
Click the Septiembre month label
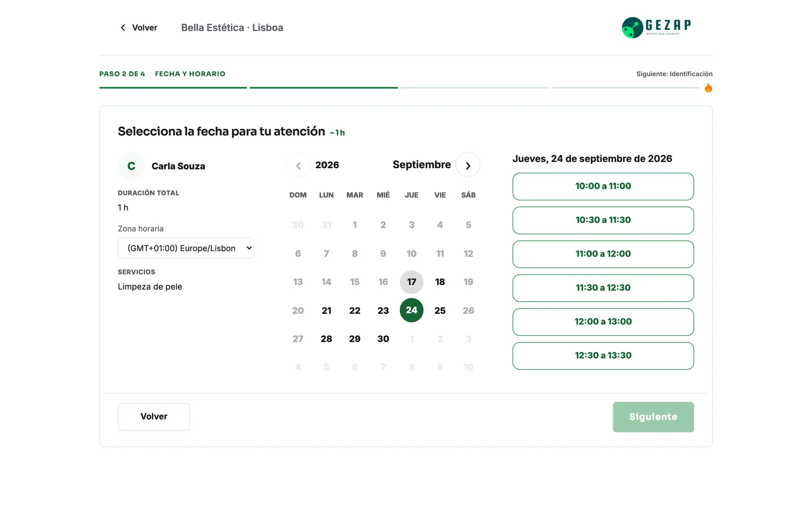point(422,165)
